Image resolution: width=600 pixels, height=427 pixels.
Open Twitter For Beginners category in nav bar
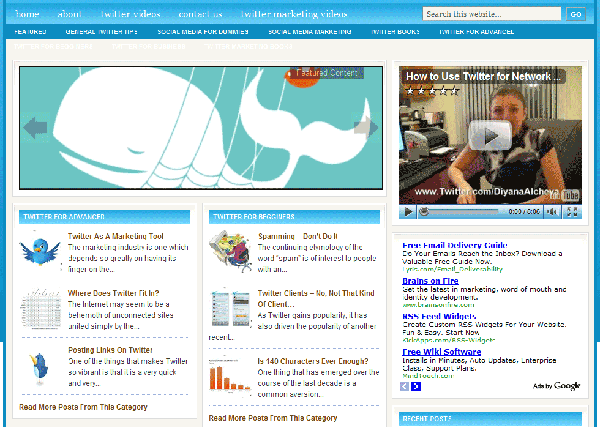(x=53, y=47)
